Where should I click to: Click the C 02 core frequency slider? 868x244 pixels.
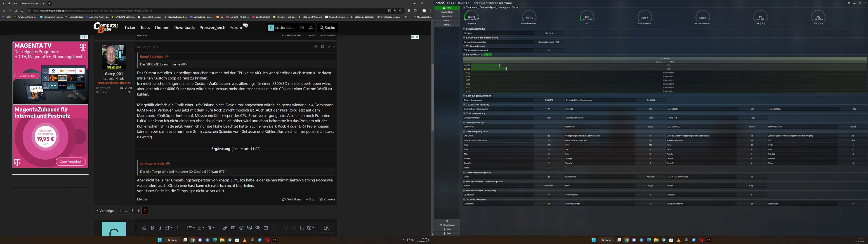[506, 69]
